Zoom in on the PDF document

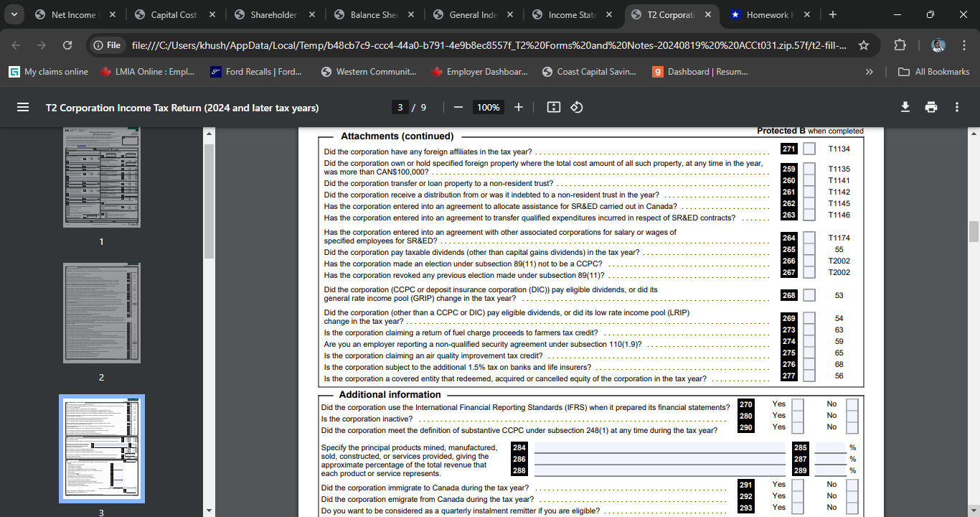[x=518, y=106]
